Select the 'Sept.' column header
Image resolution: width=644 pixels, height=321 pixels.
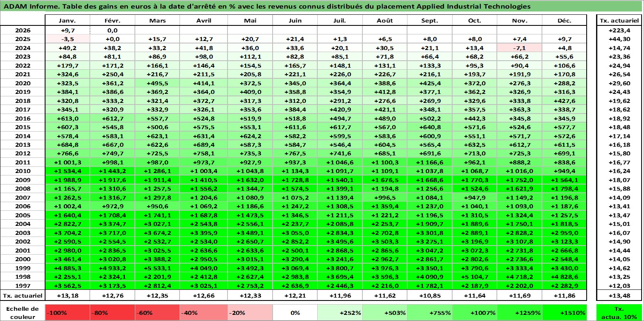[x=430, y=20]
